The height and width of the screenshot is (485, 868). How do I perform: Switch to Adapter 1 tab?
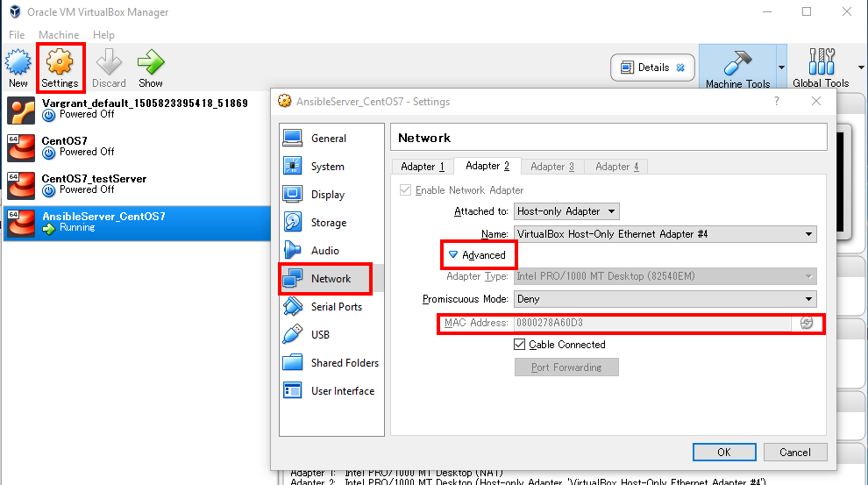click(x=423, y=166)
